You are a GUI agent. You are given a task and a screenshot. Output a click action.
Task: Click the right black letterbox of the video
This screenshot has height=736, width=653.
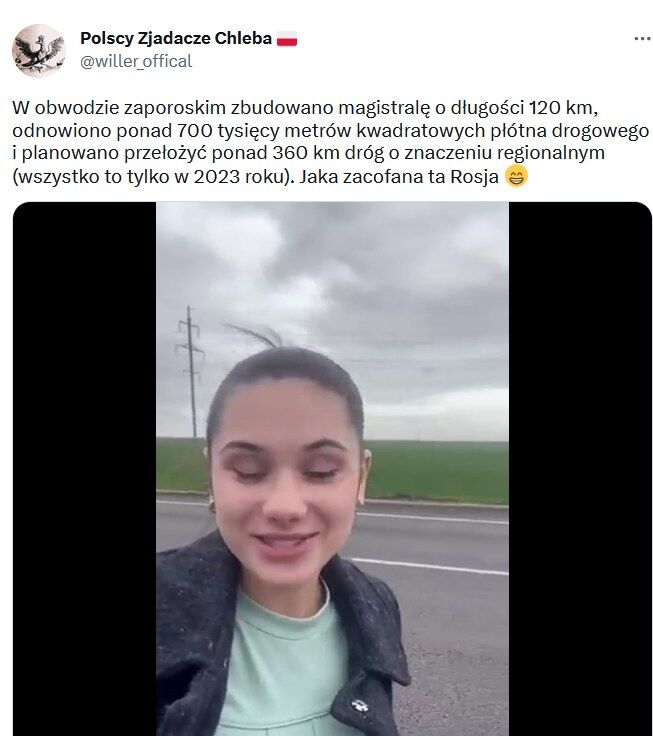tap(580, 469)
